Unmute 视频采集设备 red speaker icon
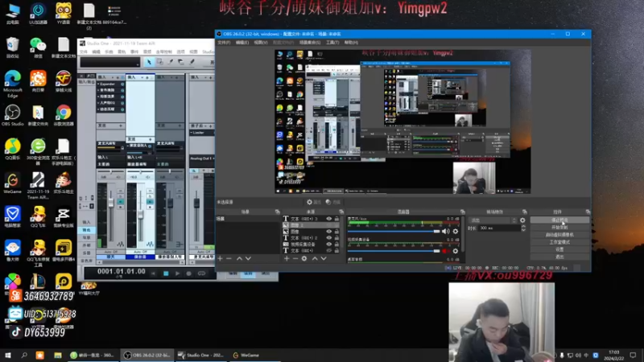Screen dimensions: 644x362 [446, 251]
